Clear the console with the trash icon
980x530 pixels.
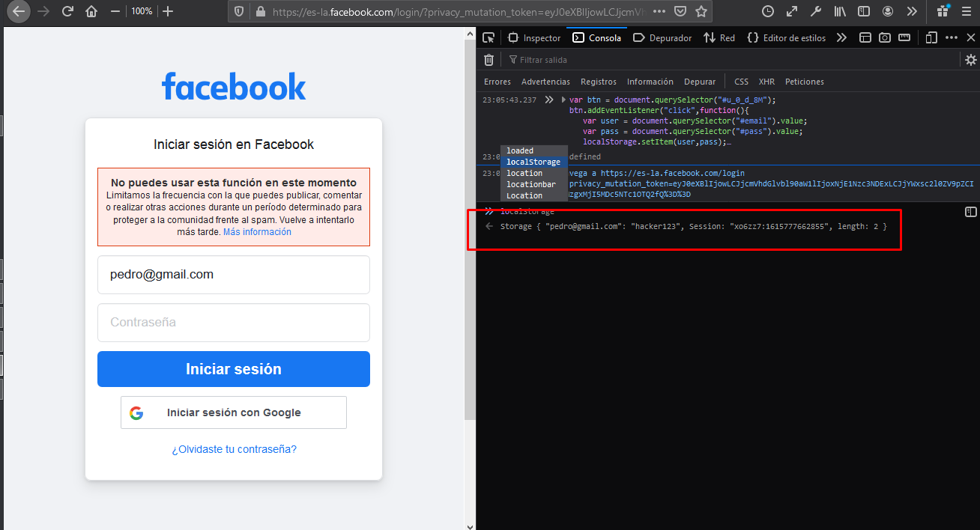[x=489, y=59]
